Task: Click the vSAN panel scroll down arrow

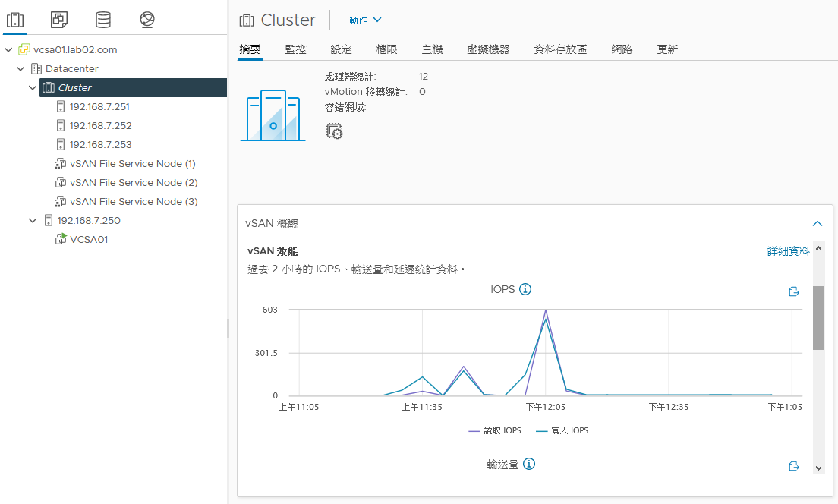Action: [x=818, y=468]
